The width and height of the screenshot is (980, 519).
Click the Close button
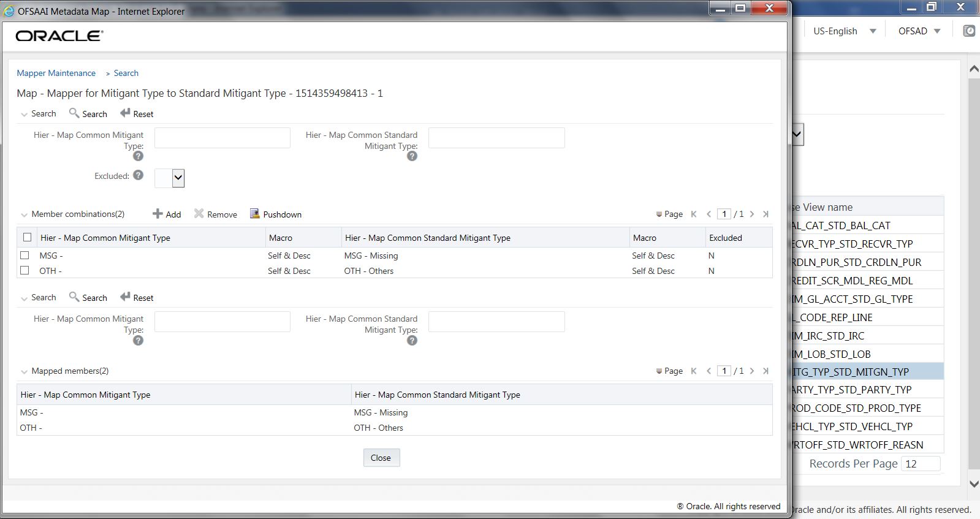(381, 458)
